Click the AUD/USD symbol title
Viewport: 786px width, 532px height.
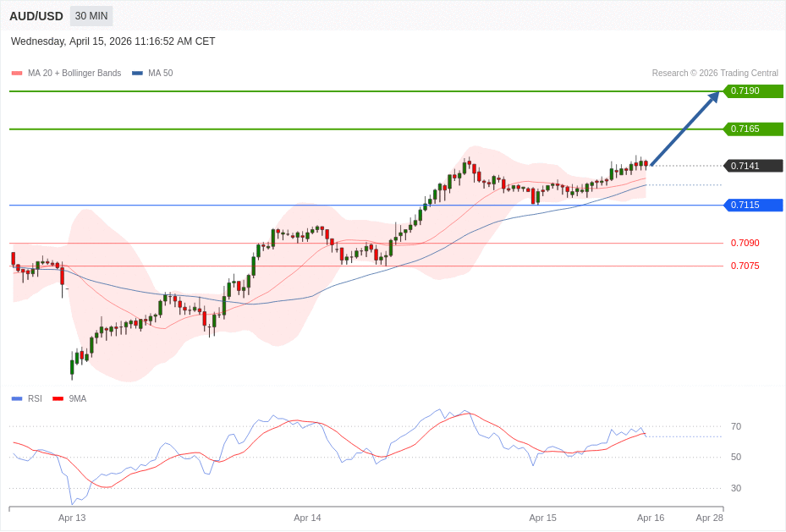click(36, 16)
